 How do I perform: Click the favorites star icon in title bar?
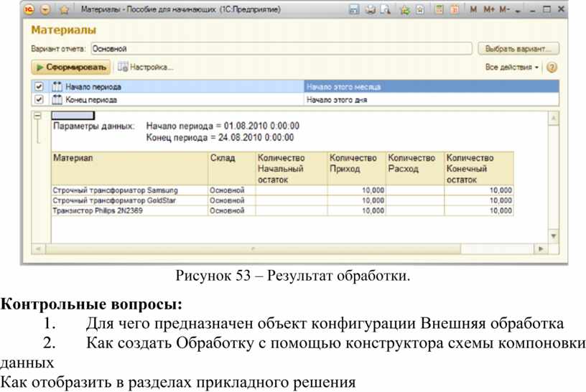point(65,10)
